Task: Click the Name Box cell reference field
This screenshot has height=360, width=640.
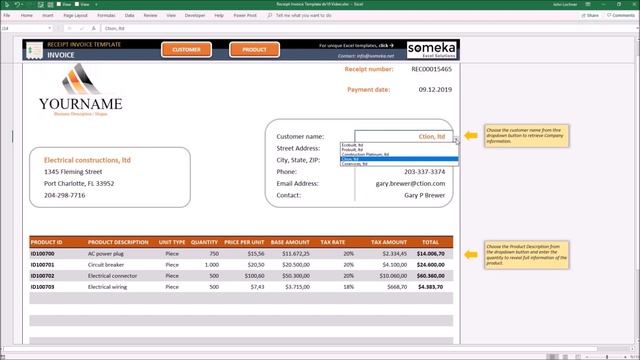Action: [24, 28]
